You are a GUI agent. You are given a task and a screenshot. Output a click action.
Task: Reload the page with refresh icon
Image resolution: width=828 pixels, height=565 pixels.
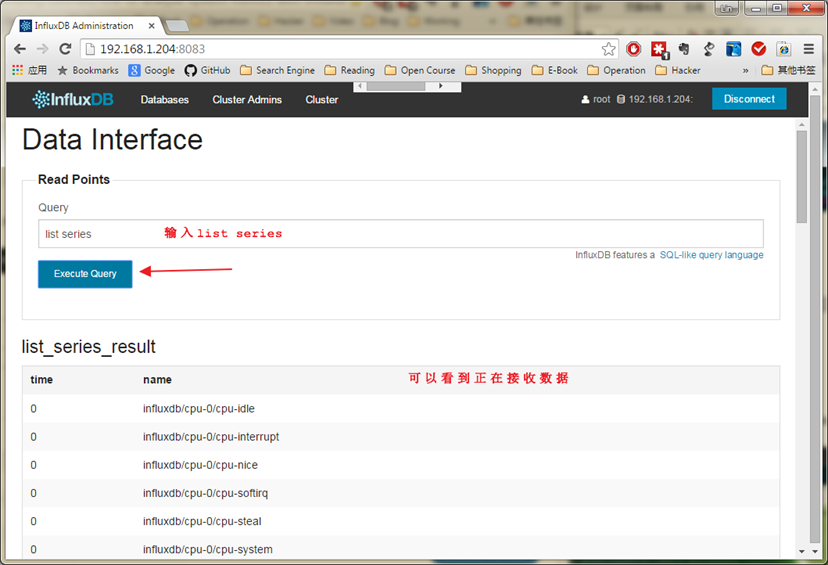click(65, 48)
